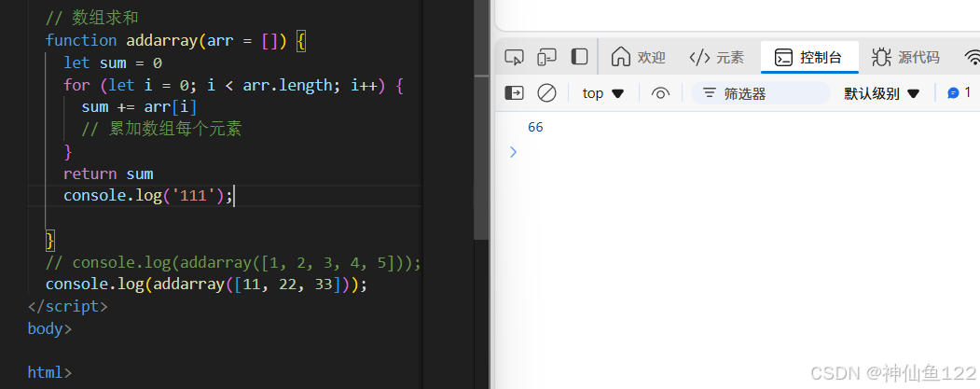Click the for loop statement line

233,85
